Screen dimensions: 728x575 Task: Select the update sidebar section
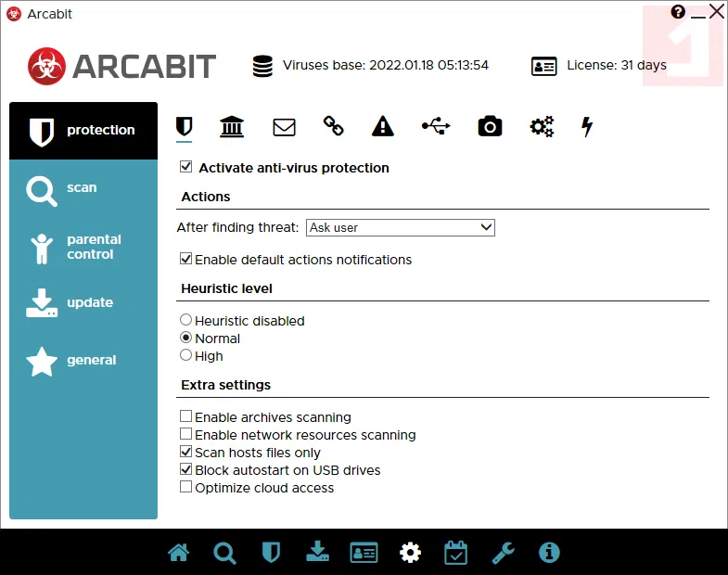(x=83, y=303)
